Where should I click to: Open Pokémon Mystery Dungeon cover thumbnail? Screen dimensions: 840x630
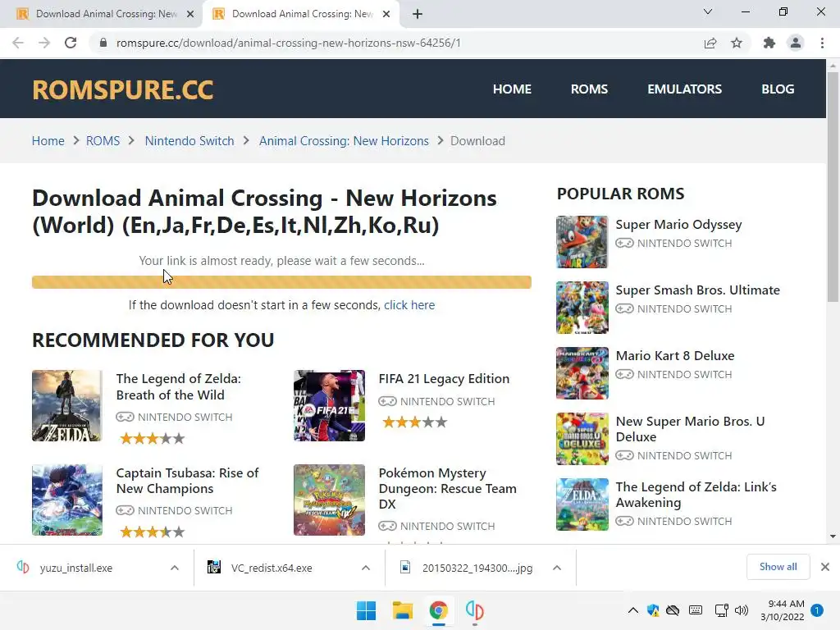click(x=330, y=500)
